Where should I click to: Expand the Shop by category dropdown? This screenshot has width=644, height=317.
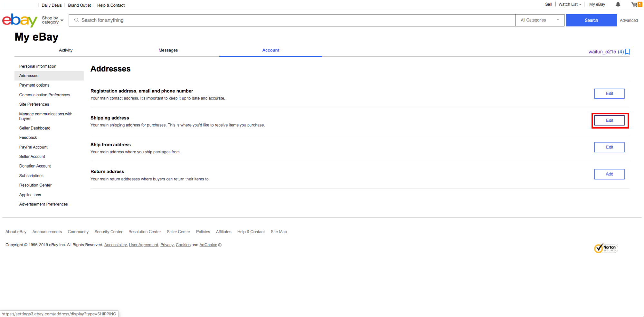tap(52, 20)
